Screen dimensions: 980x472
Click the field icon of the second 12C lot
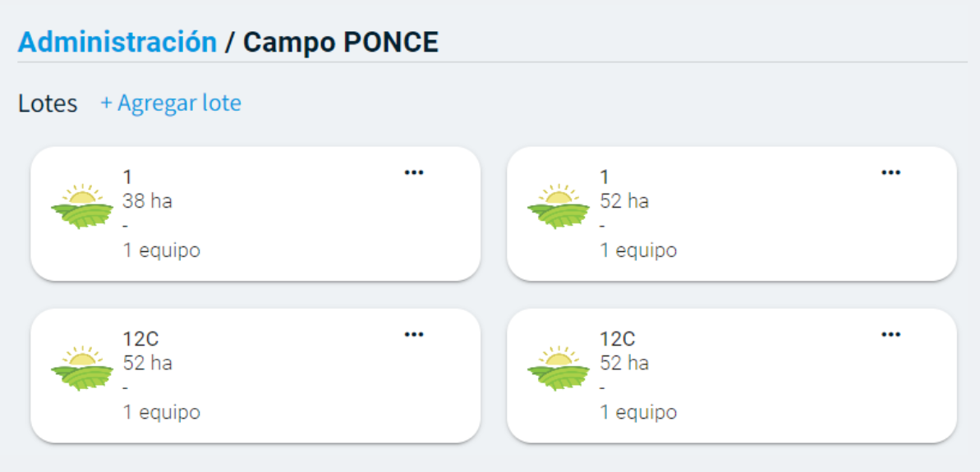click(559, 369)
